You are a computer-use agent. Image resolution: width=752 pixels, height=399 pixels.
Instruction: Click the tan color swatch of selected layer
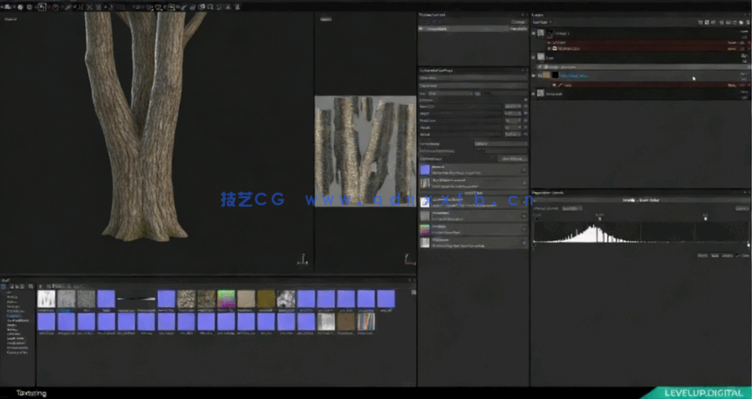[546, 75]
